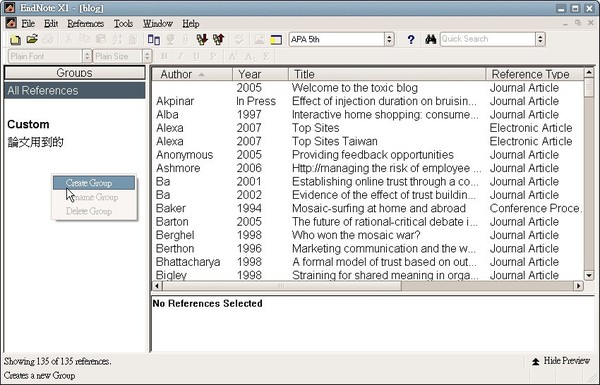
Task: Sort by the Author column header
Action: click(x=192, y=74)
